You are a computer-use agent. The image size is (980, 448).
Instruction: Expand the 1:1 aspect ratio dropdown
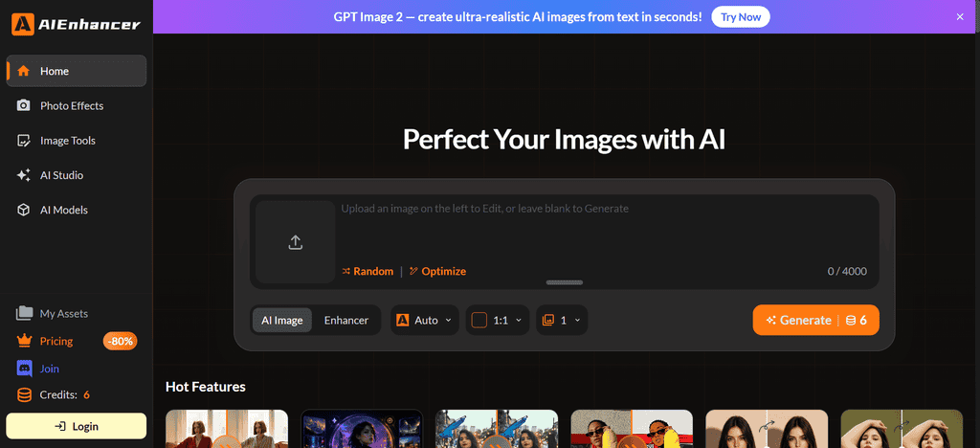498,320
